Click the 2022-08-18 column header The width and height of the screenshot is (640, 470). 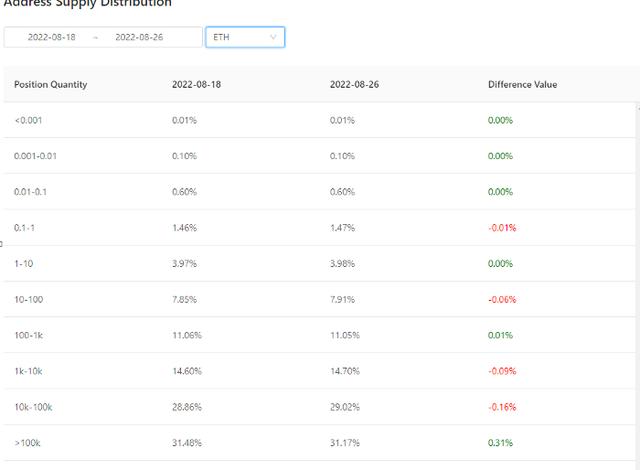pyautogui.click(x=196, y=84)
